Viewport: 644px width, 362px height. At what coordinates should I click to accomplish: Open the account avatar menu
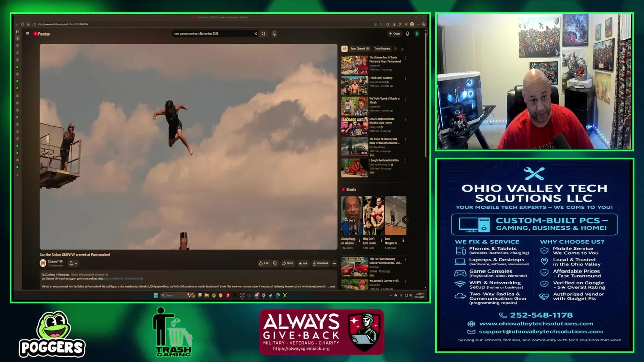(417, 34)
